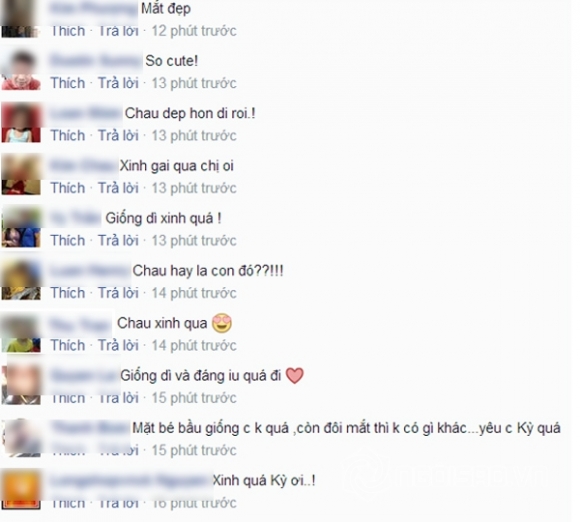The height and width of the screenshot is (522, 580).
Task: Open blurred commenter name before 'Mặt bé bầu giống'
Action: [x=90, y=428]
